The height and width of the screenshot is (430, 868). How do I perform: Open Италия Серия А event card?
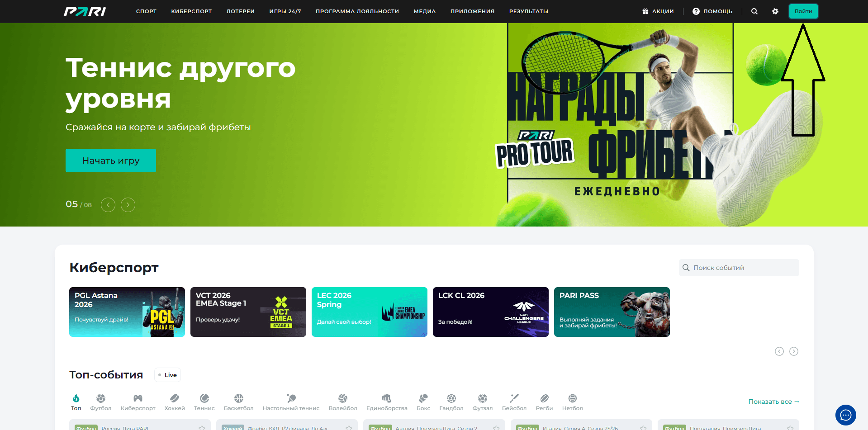tap(581, 425)
